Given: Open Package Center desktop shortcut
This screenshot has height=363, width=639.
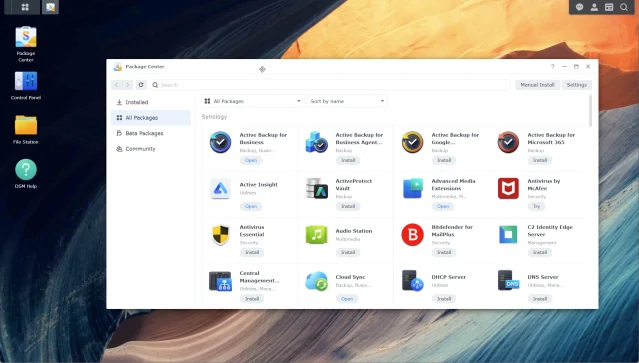Looking at the screenshot, I should 26,44.
